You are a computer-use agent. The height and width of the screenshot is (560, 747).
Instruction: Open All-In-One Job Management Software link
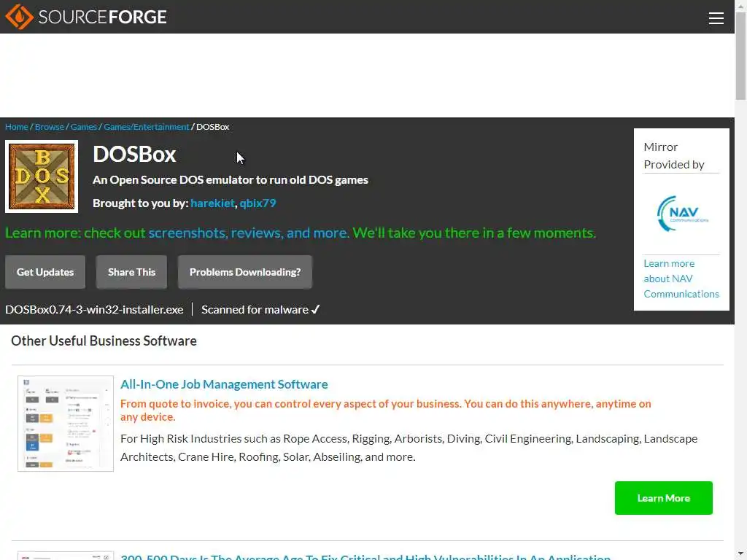click(224, 384)
